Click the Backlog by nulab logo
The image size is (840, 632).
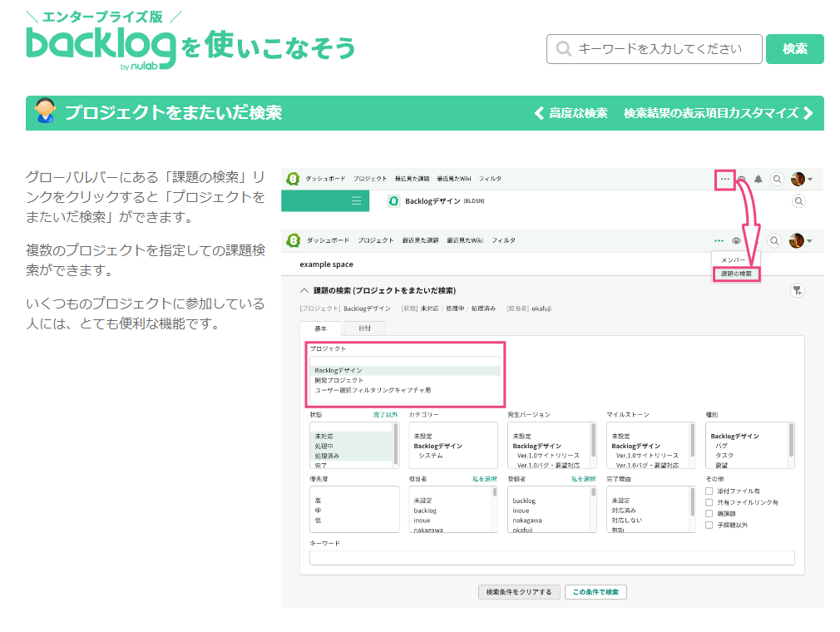click(101, 49)
